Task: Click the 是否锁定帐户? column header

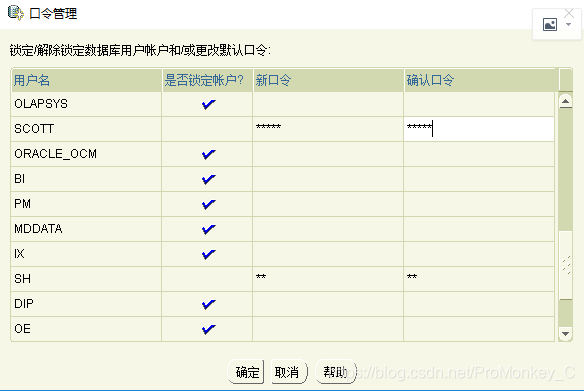Action: [207, 80]
